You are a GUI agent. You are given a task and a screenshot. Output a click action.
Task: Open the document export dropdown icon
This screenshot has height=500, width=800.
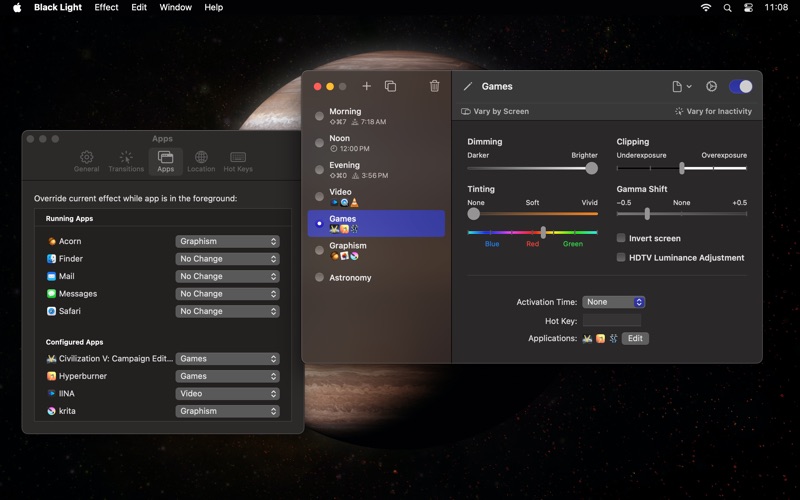681,86
